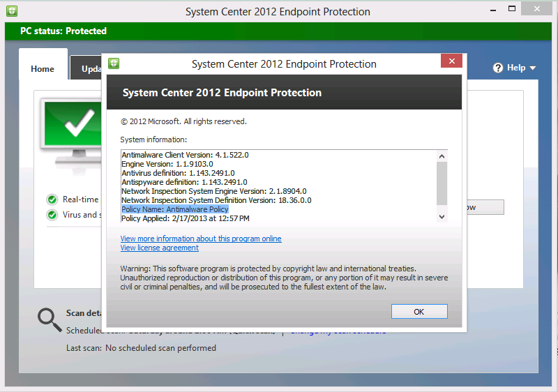Open 'View more information about this program online'
The width and height of the screenshot is (558, 392).
[201, 239]
